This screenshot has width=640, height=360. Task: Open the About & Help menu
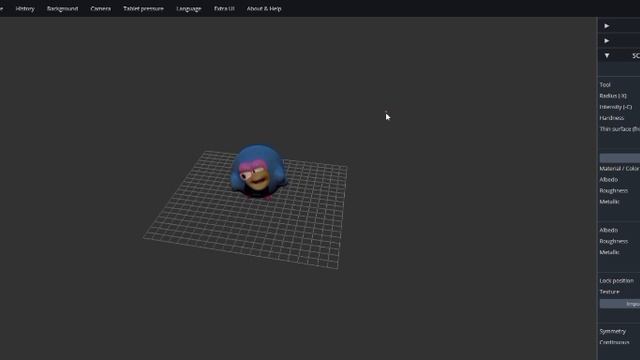tap(264, 9)
